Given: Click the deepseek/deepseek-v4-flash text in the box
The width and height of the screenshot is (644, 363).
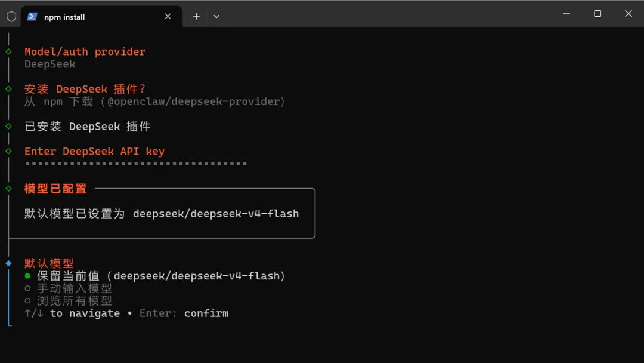Looking at the screenshot, I should [216, 214].
